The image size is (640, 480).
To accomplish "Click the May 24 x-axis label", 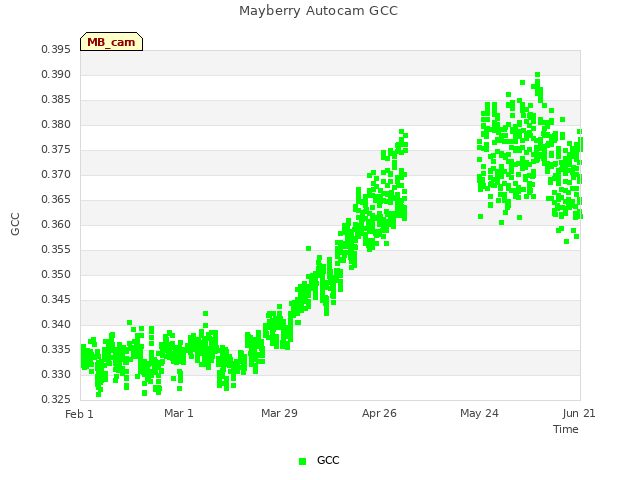I will pyautogui.click(x=479, y=413).
